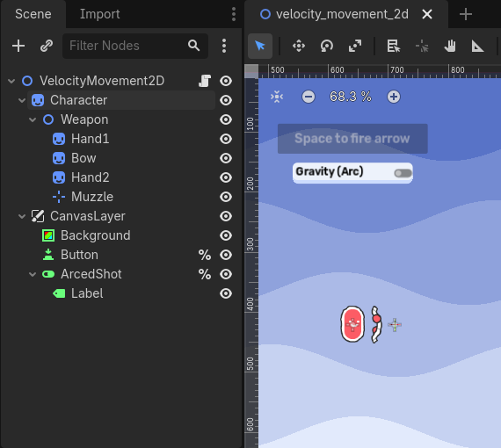The image size is (501, 448).
Task: Select the velocity_movement_2d scene tab
Action: (342, 14)
